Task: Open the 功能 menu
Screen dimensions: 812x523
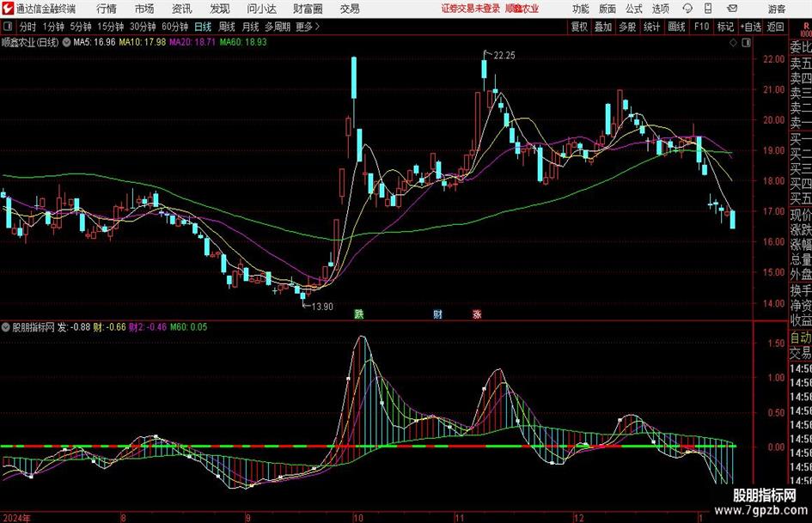Action: pos(581,9)
